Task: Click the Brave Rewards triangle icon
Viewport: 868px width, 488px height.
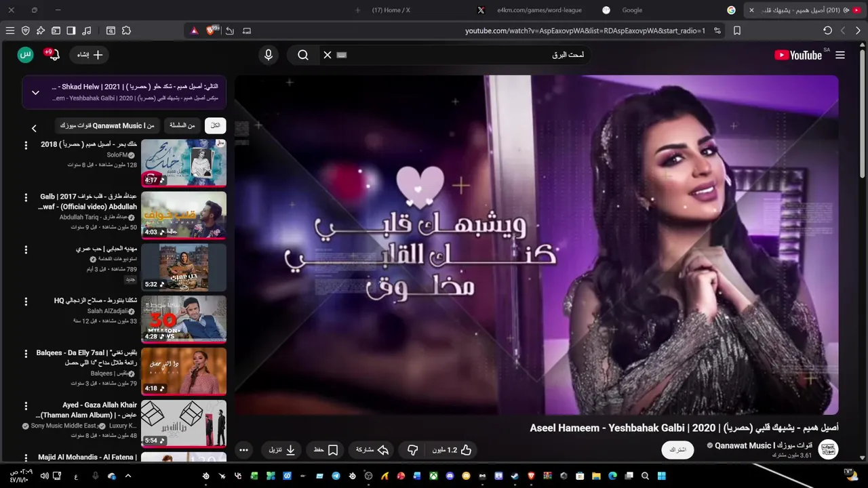Action: pyautogui.click(x=194, y=30)
